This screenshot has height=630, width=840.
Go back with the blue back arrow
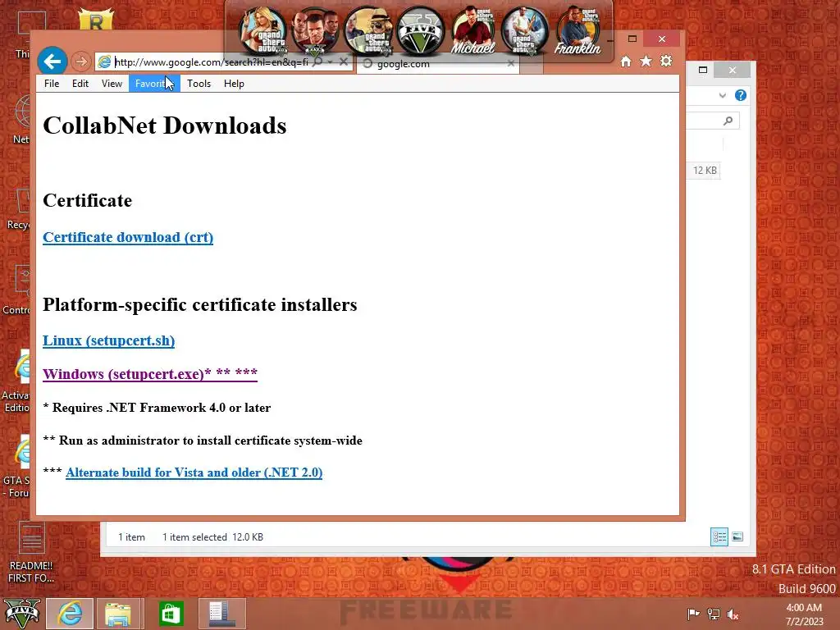tap(52, 62)
